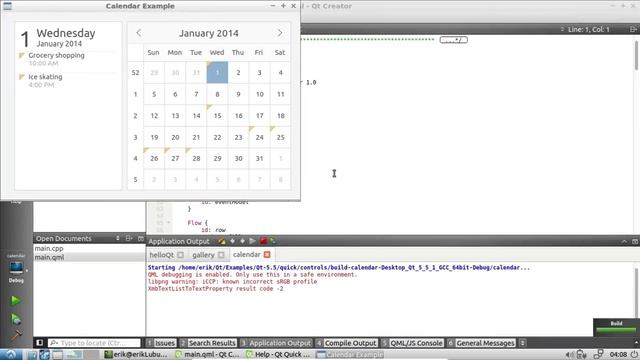Attach debugger from Application Output toolbar
This screenshot has width=640, height=360.
tap(272, 241)
